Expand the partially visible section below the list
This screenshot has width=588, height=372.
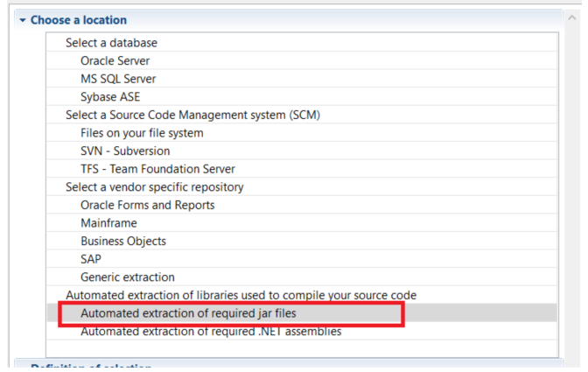[x=87, y=368]
